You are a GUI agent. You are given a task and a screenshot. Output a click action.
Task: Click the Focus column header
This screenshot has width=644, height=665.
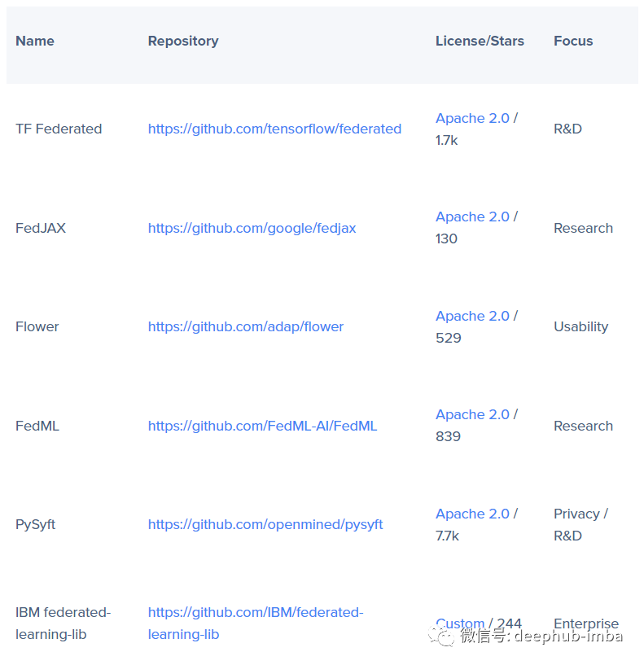[x=573, y=41]
